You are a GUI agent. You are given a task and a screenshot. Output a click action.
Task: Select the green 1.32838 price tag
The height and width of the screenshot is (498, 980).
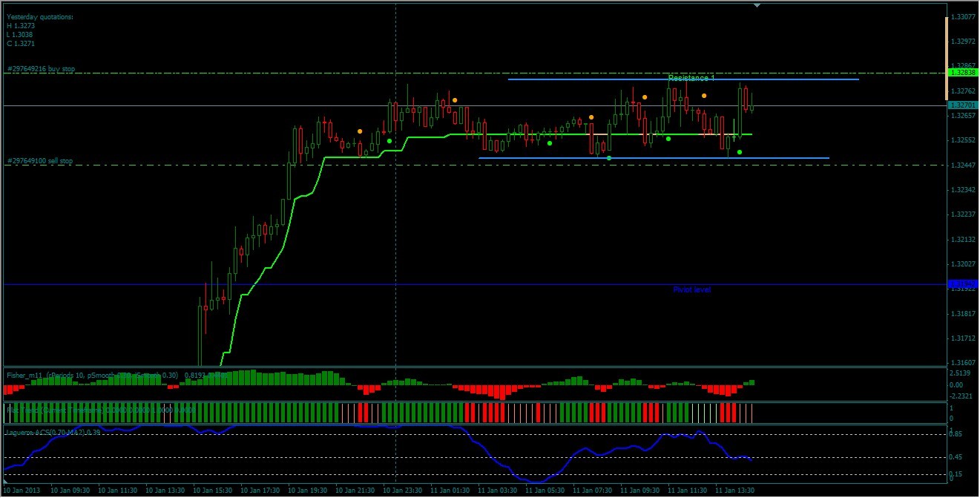pos(963,72)
